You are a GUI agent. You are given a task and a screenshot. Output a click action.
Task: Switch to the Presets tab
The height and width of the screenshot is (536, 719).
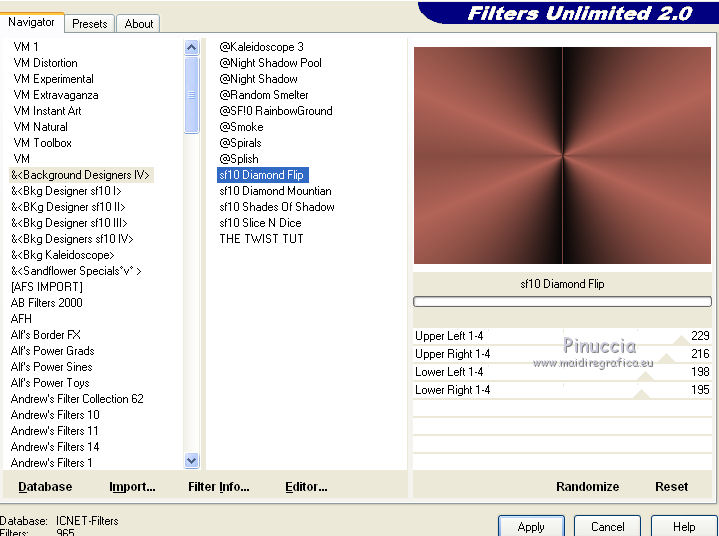[x=89, y=23]
